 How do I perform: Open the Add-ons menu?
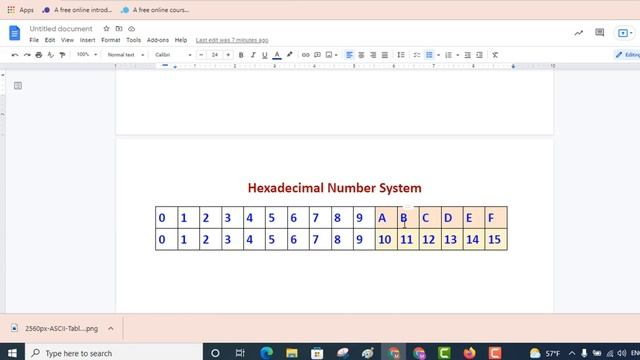click(x=158, y=40)
